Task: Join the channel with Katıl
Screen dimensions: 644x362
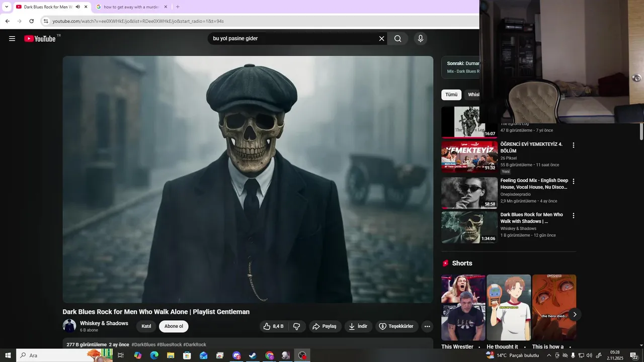Action: (146, 326)
